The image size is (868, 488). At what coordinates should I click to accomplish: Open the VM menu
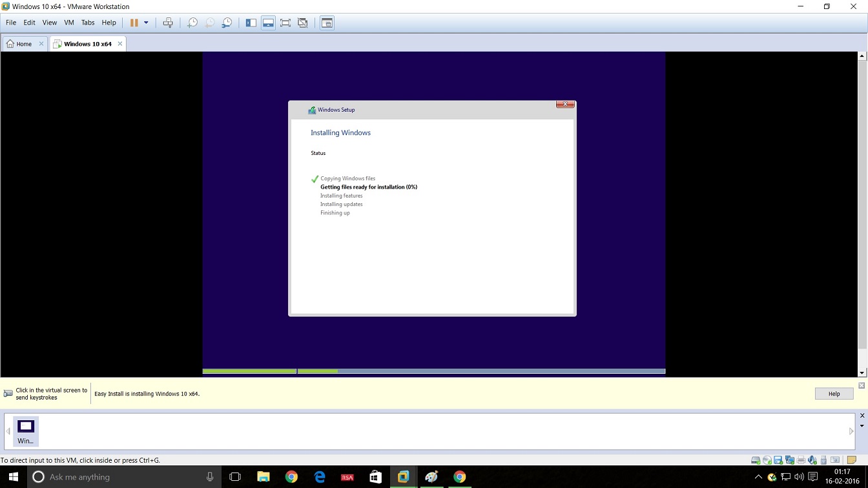tap(69, 23)
